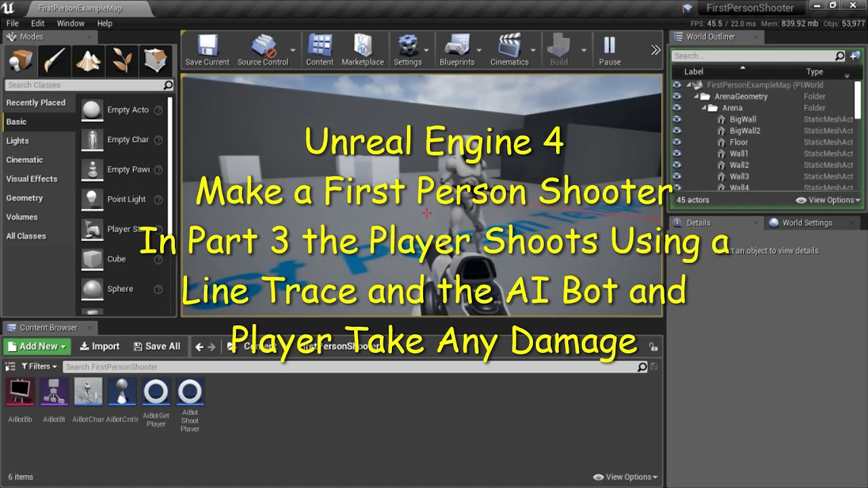Click the Import button
The image size is (868, 488).
click(x=100, y=346)
